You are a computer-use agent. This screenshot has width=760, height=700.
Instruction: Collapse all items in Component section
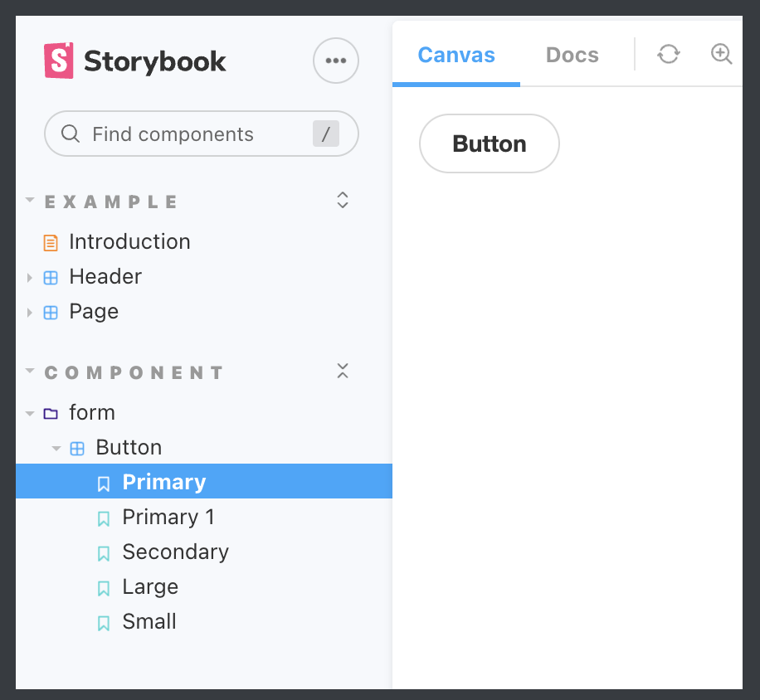click(343, 371)
